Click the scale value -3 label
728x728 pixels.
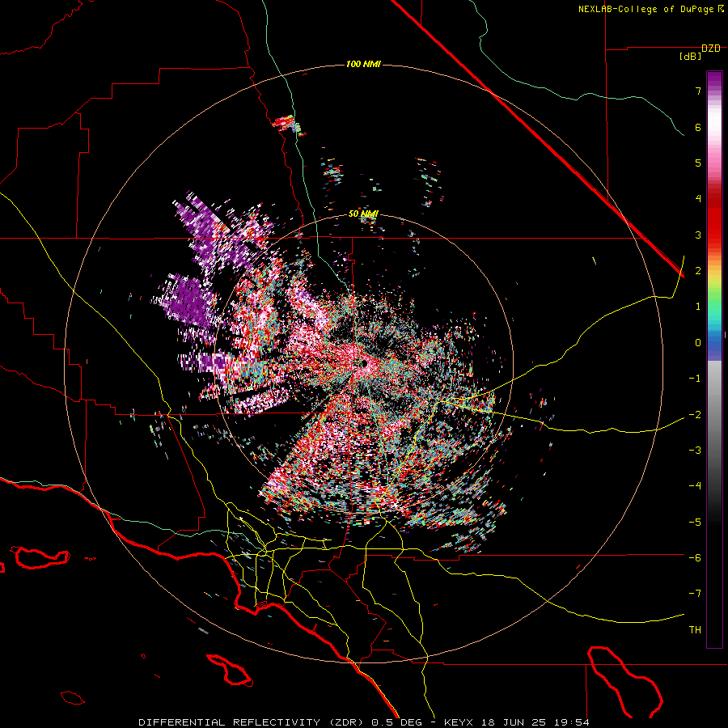695,451
